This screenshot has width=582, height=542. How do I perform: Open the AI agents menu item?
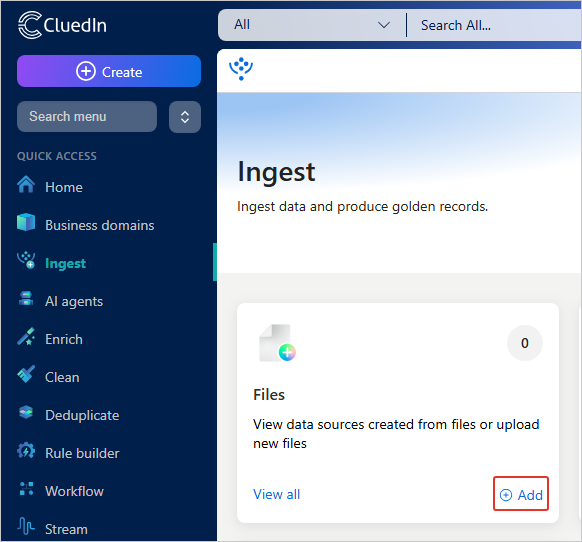(74, 301)
